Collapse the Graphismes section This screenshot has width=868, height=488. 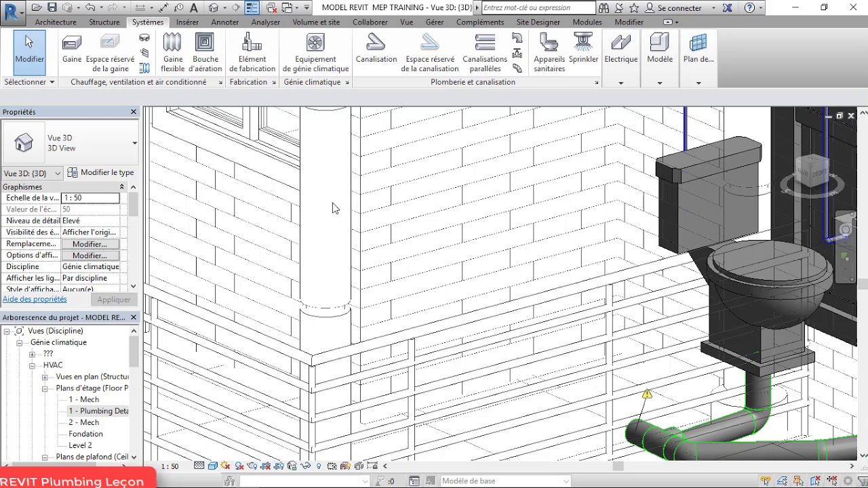pyautogui.click(x=122, y=187)
